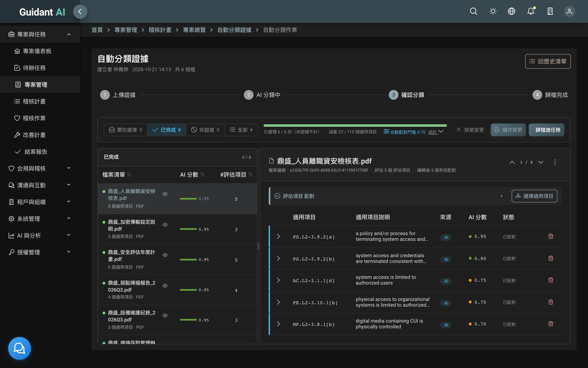The width and height of the screenshot is (588, 368).
Task: Preview 鼎盛_設備維護紀錄_2026Q3.pdf with the eye icon
Action: [x=165, y=315]
